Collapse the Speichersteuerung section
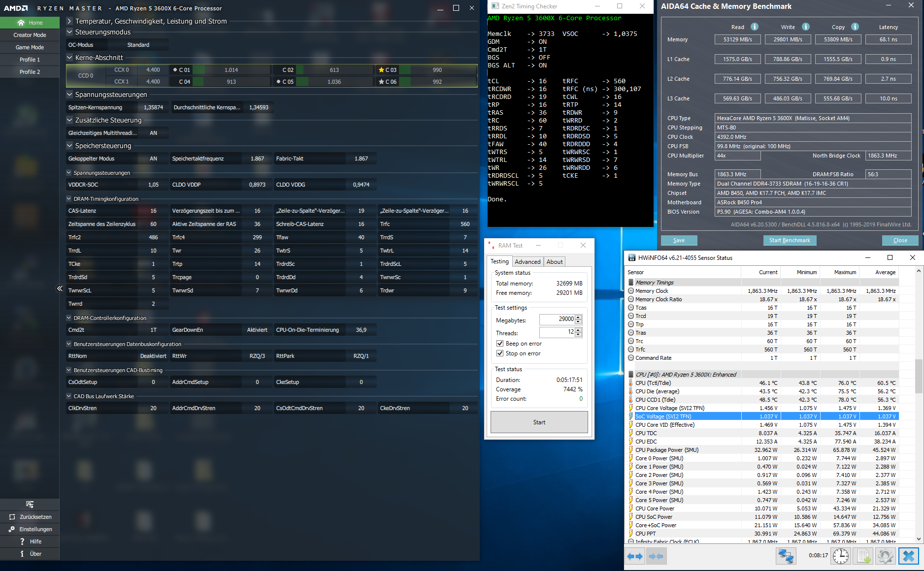This screenshot has height=571, width=924. [69, 146]
